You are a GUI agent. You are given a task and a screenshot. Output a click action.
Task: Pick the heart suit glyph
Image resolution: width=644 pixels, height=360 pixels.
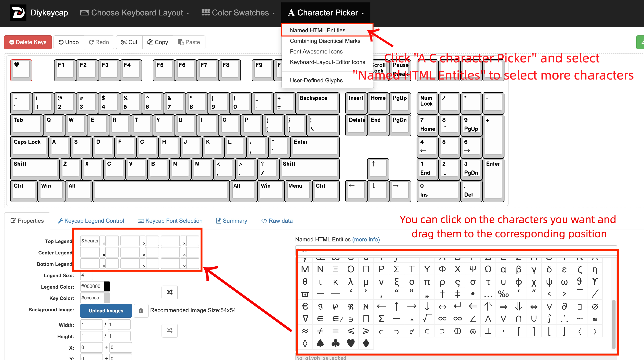(351, 343)
